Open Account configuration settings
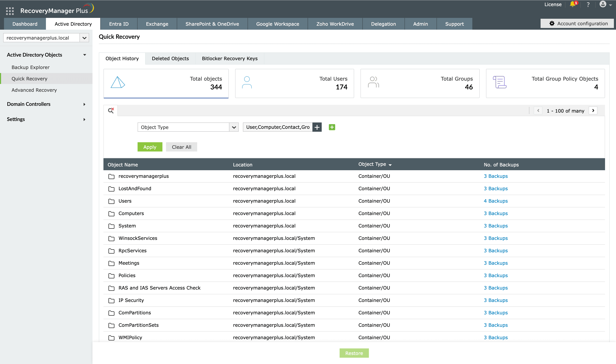616x364 pixels. pyautogui.click(x=577, y=23)
